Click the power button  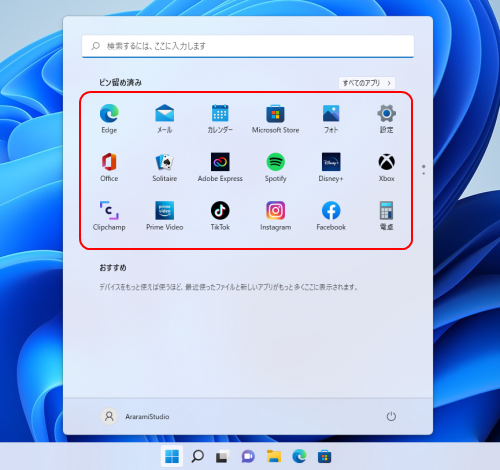point(391,416)
